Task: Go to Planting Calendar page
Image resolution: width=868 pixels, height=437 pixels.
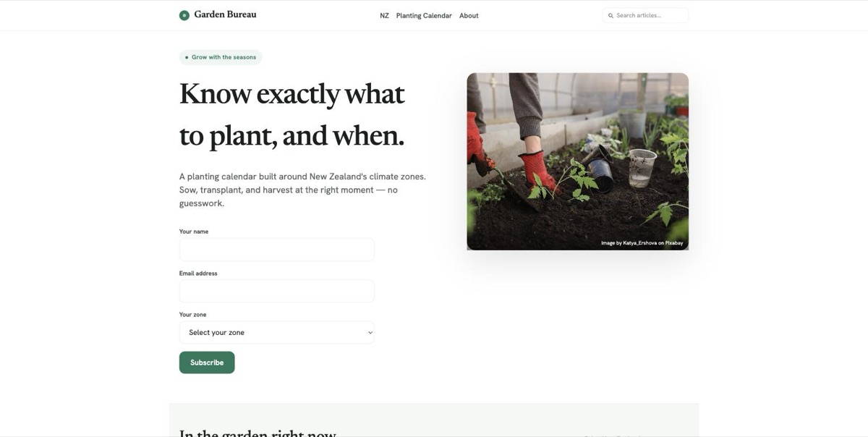Action: (424, 15)
